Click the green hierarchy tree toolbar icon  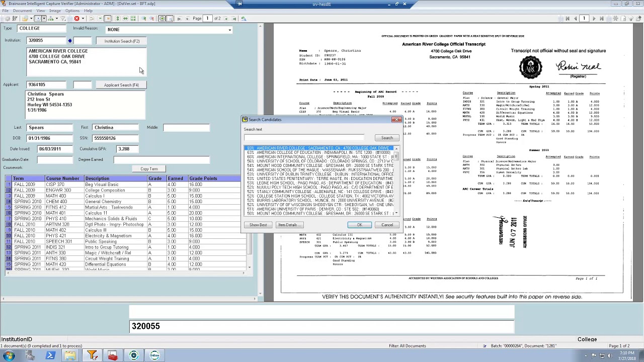click(x=51, y=19)
